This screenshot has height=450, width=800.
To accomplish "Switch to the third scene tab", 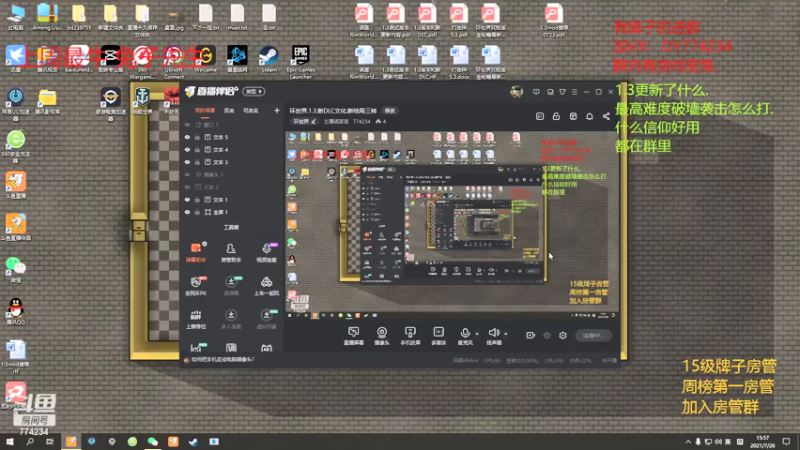I will (251, 111).
